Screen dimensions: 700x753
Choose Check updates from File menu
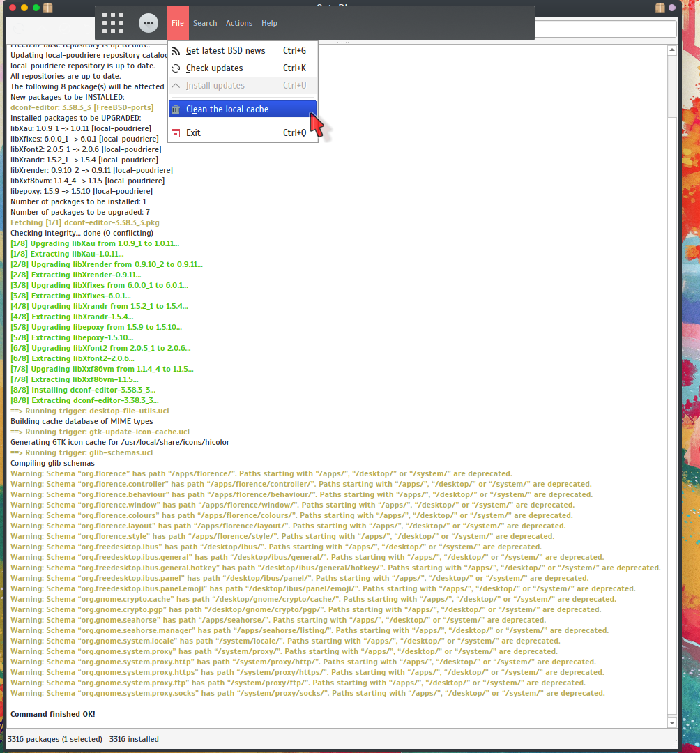(214, 68)
